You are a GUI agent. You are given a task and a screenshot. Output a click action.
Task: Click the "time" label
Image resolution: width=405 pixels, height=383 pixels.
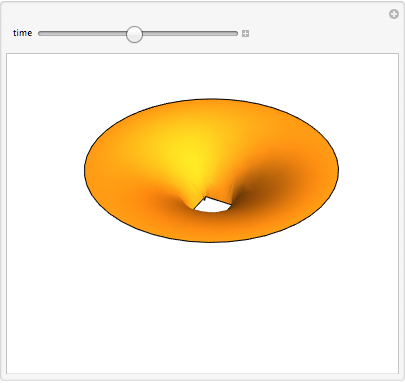pos(22,33)
